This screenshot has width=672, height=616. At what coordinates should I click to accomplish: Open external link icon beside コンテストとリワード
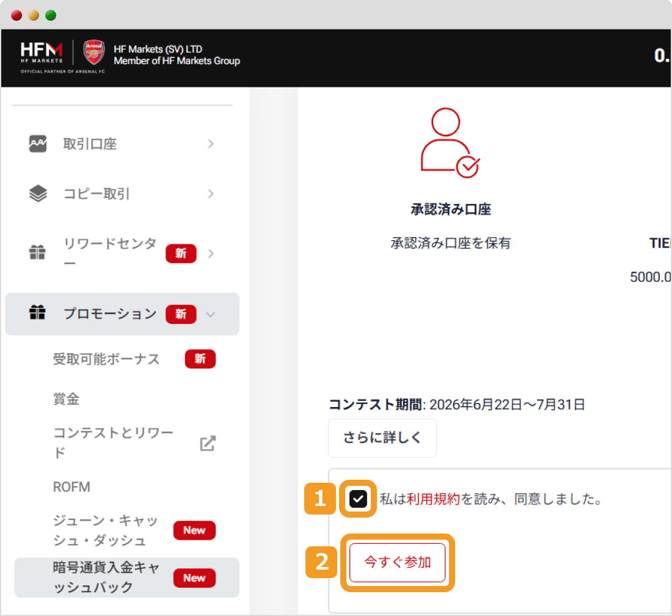pos(208,443)
